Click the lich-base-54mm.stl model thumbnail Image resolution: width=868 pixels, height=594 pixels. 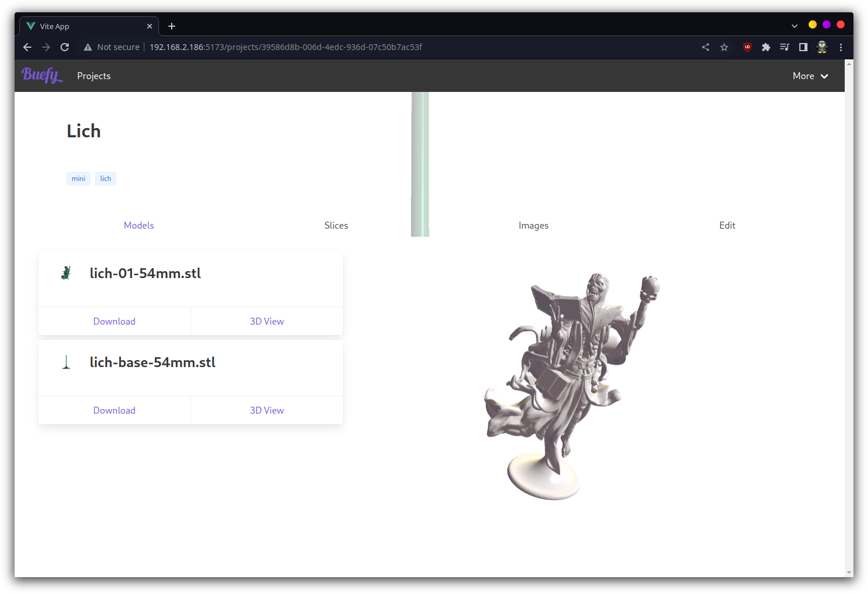coord(66,362)
